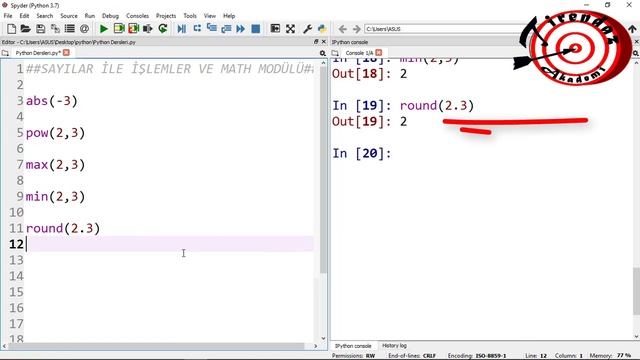Screen dimensions: 640x360
Task: Run cell and advance icon
Action: [x=133, y=29]
